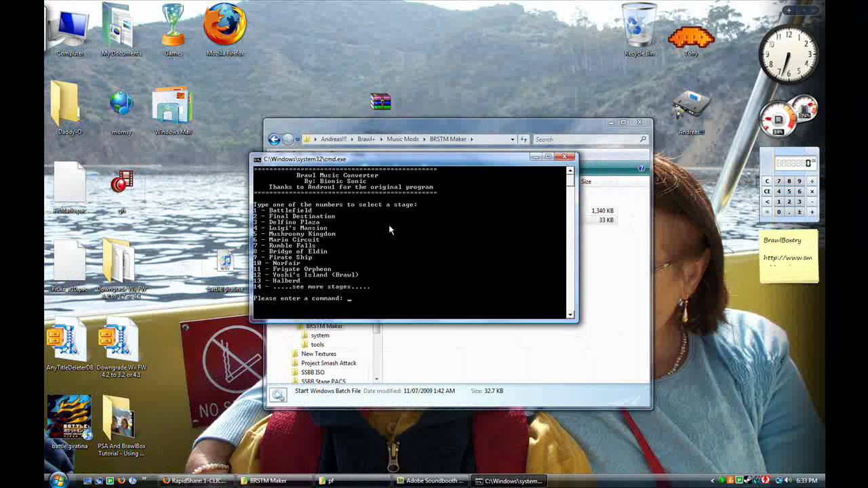The image size is (868, 488).
Task: Open the Downgrade Wii FW 4.2 folder
Action: coord(121,269)
